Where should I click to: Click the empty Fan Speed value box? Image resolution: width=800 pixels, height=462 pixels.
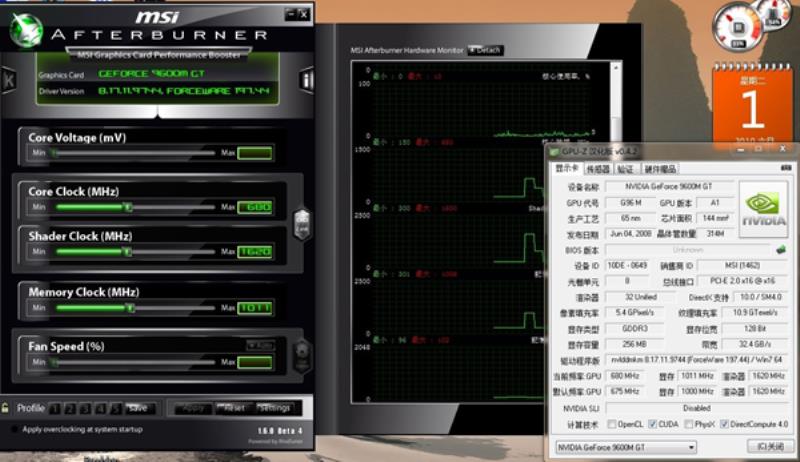tap(255, 363)
